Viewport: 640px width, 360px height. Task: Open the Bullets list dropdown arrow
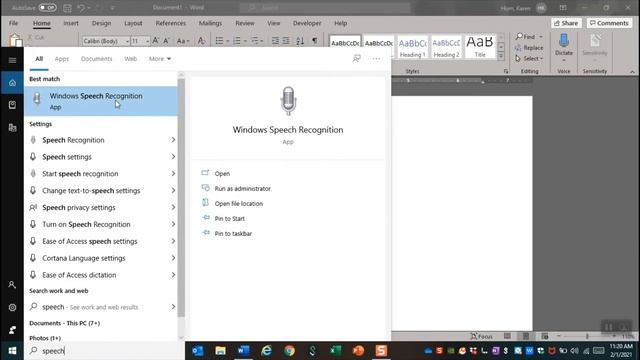click(x=228, y=41)
